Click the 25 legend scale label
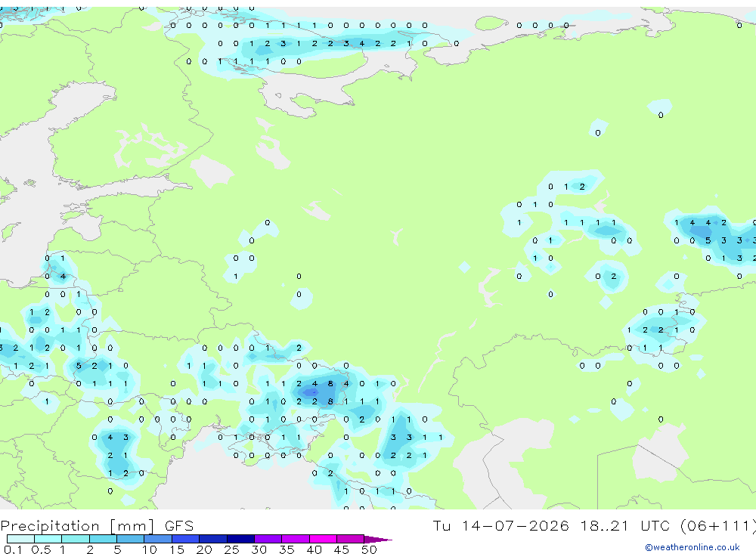Image resolution: width=756 pixels, height=554 pixels. [232, 549]
